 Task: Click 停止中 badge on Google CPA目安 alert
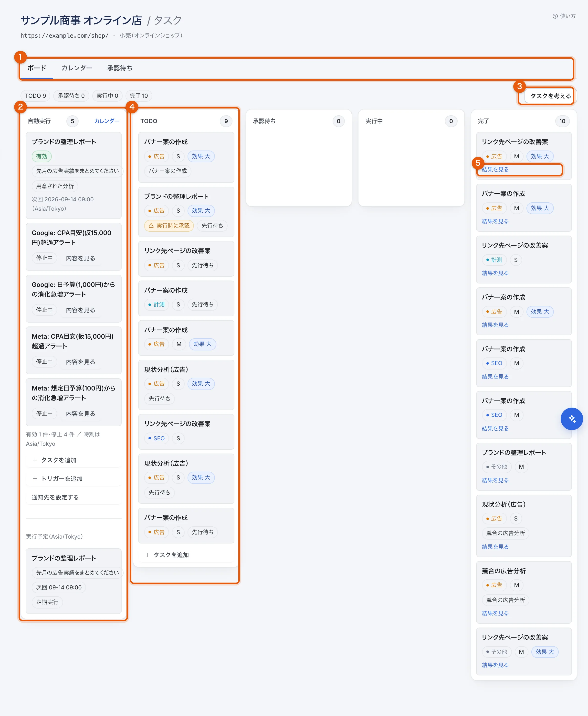click(x=44, y=258)
